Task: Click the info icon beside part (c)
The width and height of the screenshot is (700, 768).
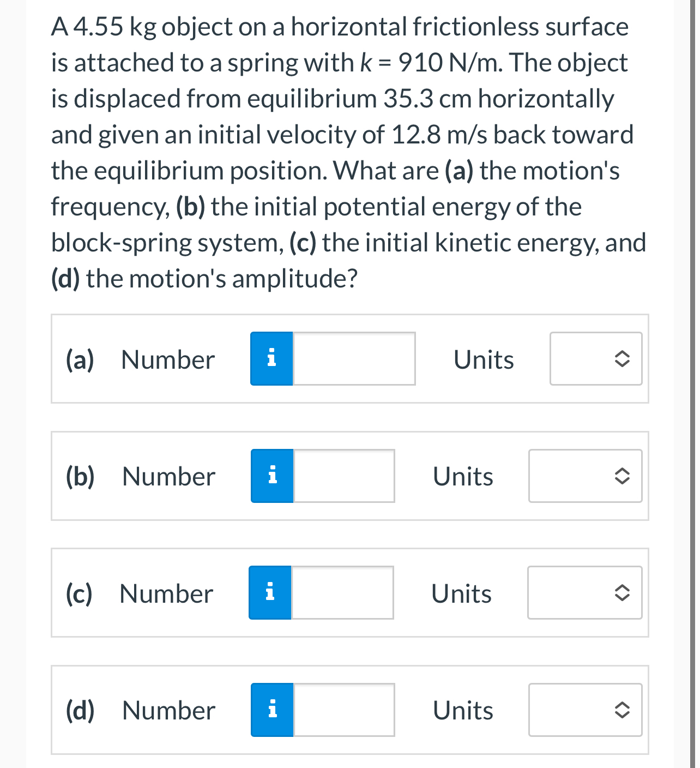Action: pos(269,592)
